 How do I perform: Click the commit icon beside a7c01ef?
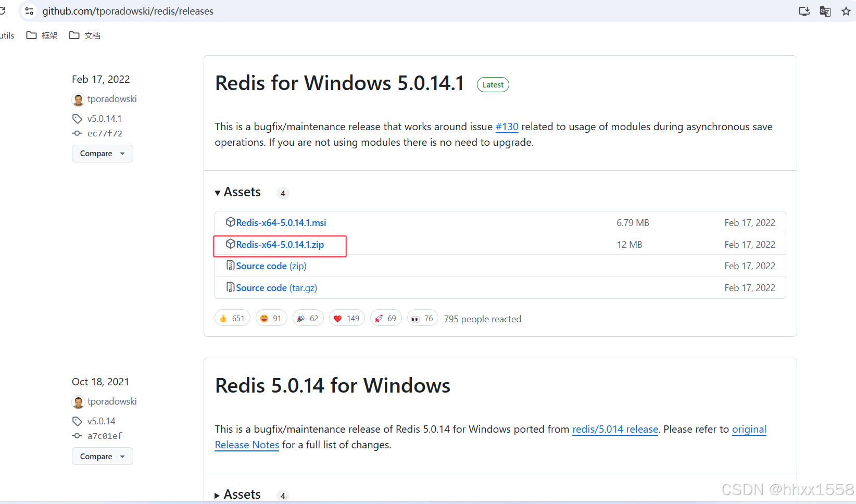[77, 436]
